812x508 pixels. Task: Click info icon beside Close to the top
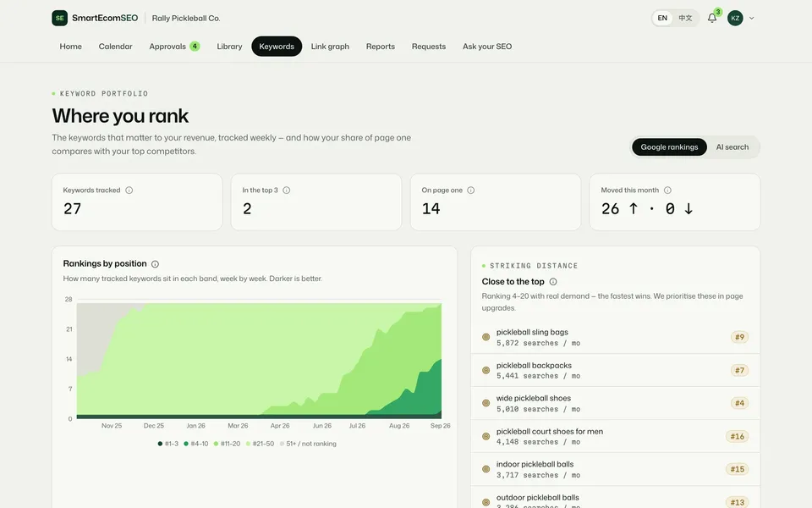point(553,281)
